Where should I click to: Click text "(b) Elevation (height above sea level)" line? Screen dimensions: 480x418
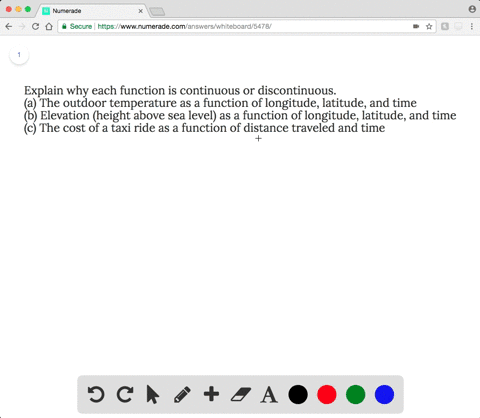240,115
